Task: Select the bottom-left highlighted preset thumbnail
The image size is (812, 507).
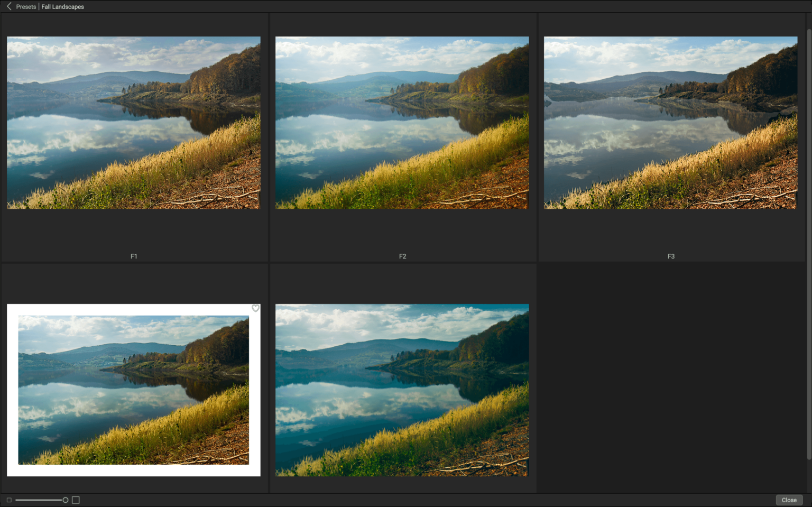Action: pyautogui.click(x=134, y=390)
